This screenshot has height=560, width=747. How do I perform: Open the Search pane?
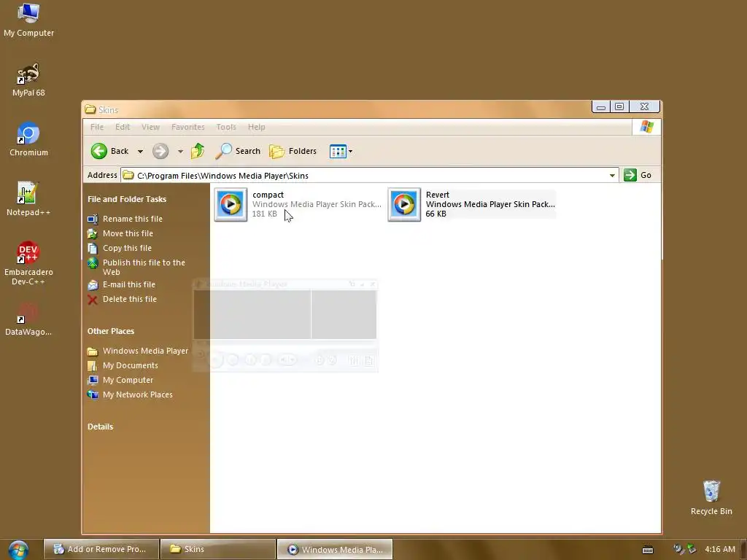coord(238,151)
